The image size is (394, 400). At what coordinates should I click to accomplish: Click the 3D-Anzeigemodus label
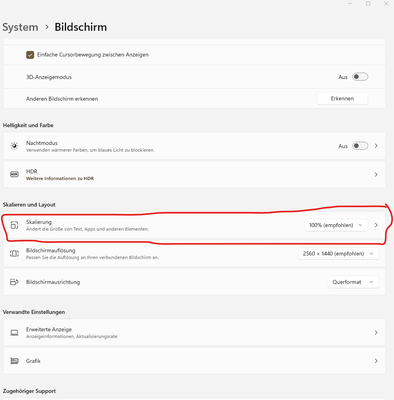pyautogui.click(x=49, y=77)
